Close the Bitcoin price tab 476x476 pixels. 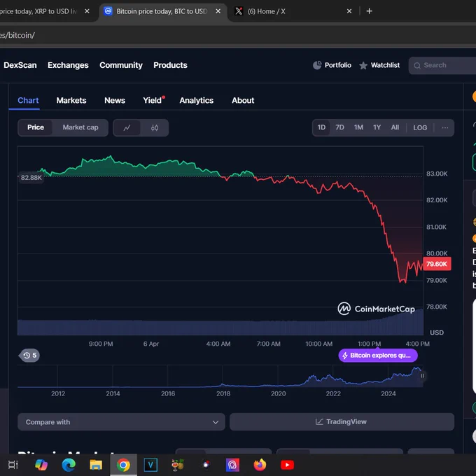click(x=218, y=11)
